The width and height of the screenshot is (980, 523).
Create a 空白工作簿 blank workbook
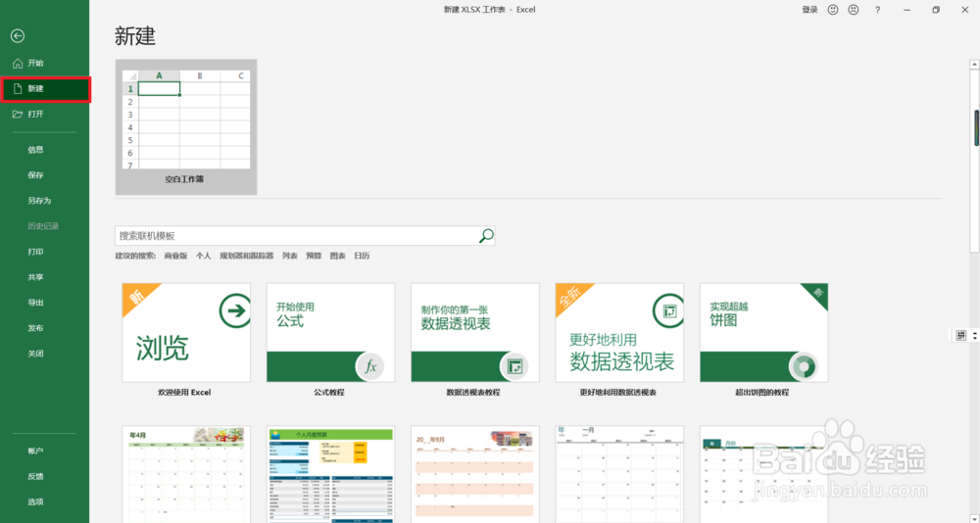(186, 127)
